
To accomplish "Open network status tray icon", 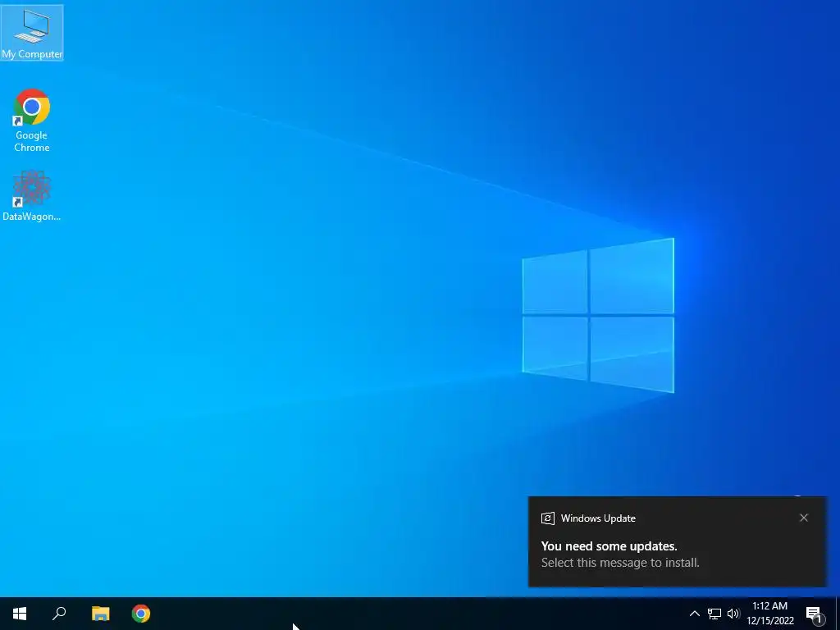I will [714, 614].
